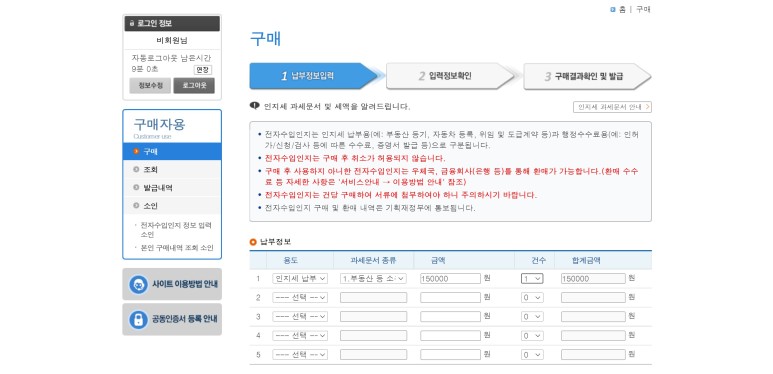773x374 pixels.
Task: Open row 5 용도 선택 dropdown
Action: (300, 354)
